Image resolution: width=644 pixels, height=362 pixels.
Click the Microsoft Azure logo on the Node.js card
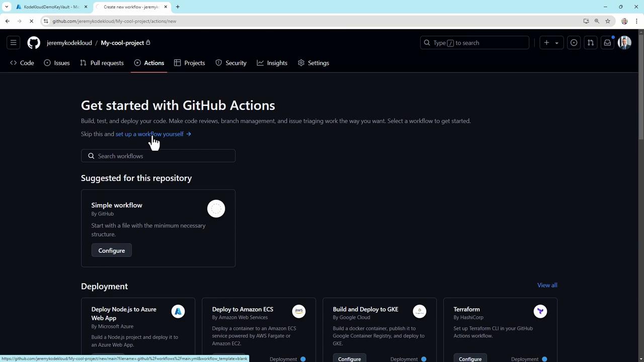178,311
